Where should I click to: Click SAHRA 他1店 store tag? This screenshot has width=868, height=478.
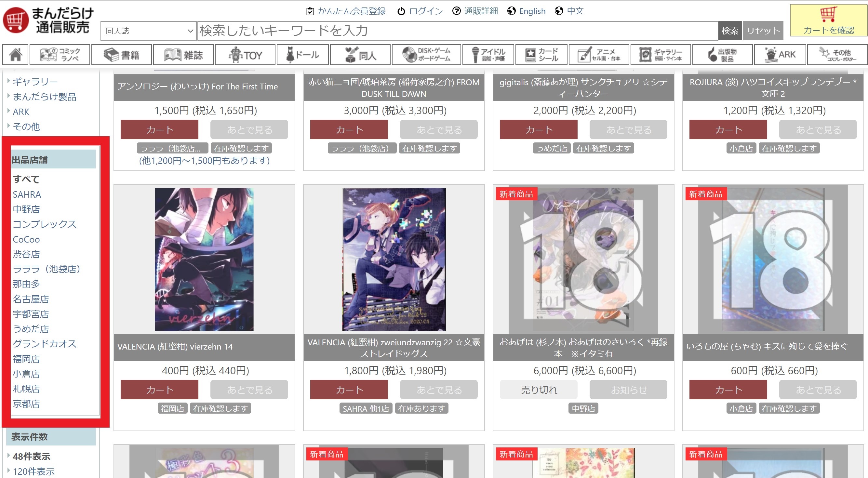[366, 409]
